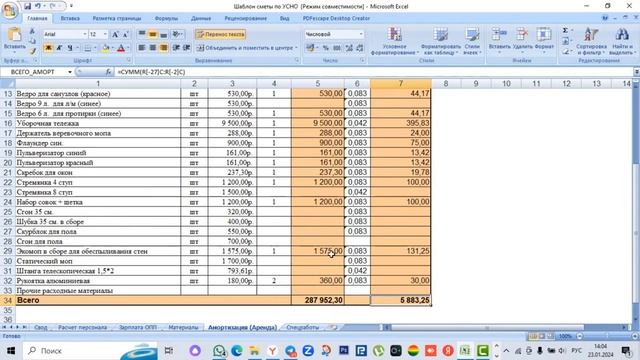Toggle bold formatting (Ж)
Screen dimensions: 640x360
click(x=48, y=48)
